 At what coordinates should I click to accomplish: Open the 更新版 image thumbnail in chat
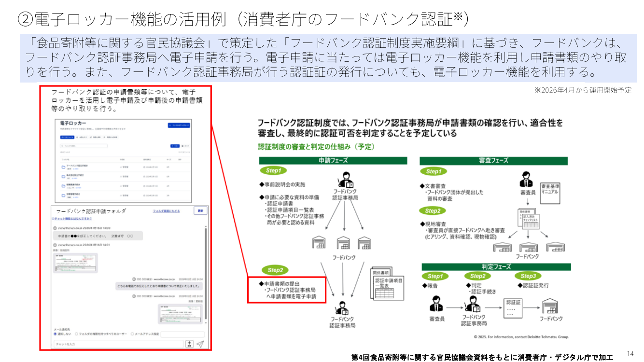click(x=180, y=314)
